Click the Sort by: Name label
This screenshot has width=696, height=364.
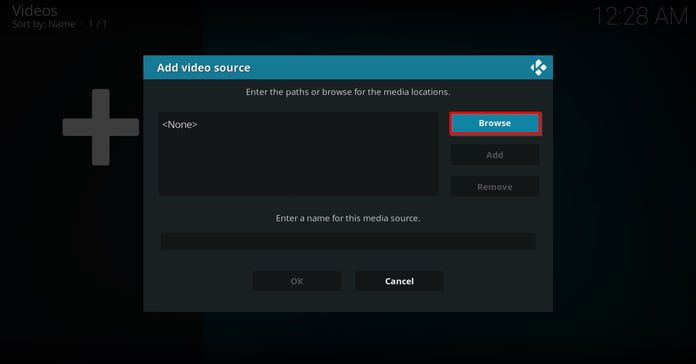44,24
